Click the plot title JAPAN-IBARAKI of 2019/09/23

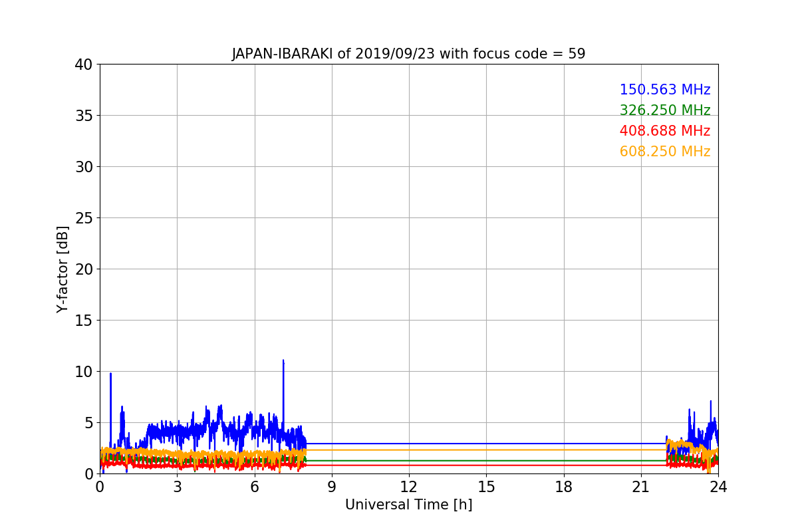click(x=408, y=54)
